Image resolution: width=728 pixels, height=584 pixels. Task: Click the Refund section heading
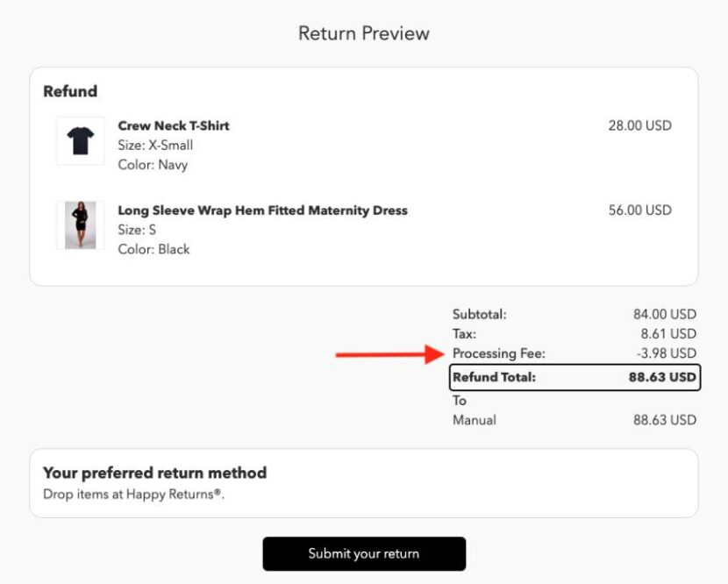click(x=70, y=91)
